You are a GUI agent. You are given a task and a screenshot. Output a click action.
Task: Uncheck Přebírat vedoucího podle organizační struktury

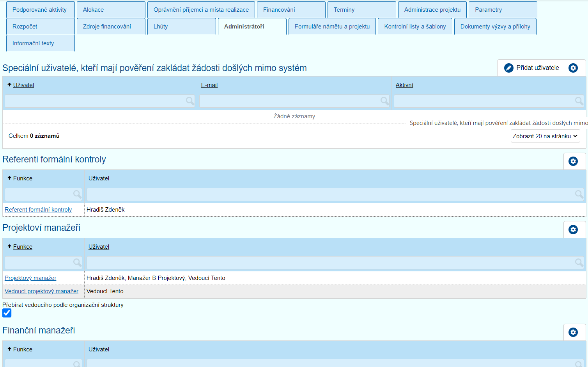tap(7, 313)
